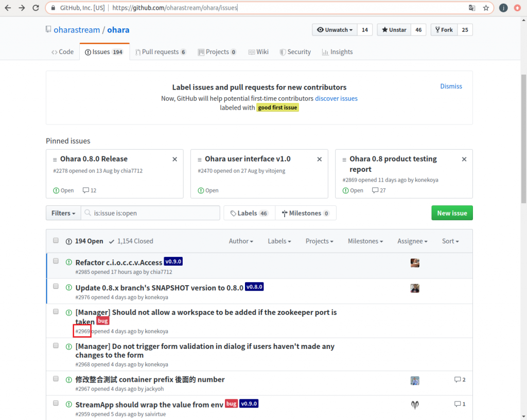Click assignee avatar on Refactor c.i.o.c.c.v.Access issue
Image resolution: width=527 pixels, height=420 pixels.
pos(415,262)
